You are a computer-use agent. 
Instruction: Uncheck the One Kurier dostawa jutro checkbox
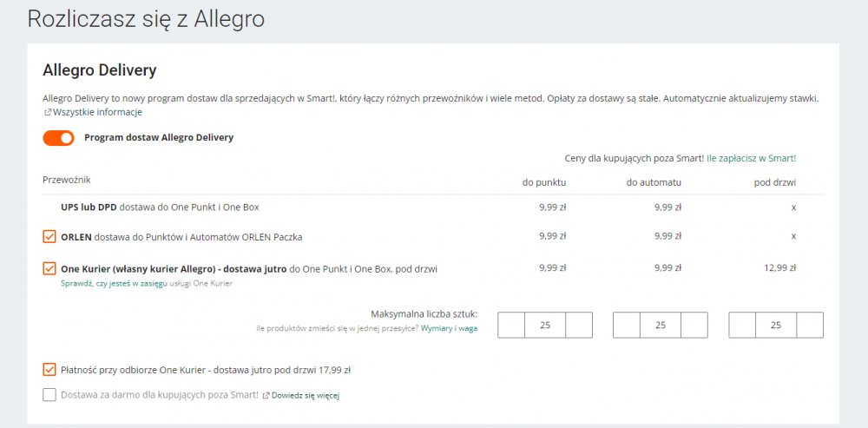pyautogui.click(x=49, y=268)
